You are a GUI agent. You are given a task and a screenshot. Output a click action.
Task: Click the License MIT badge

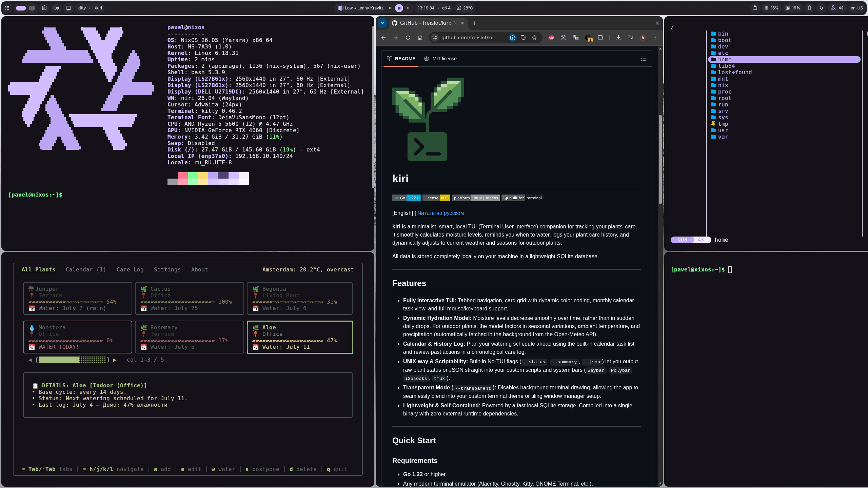pos(436,198)
